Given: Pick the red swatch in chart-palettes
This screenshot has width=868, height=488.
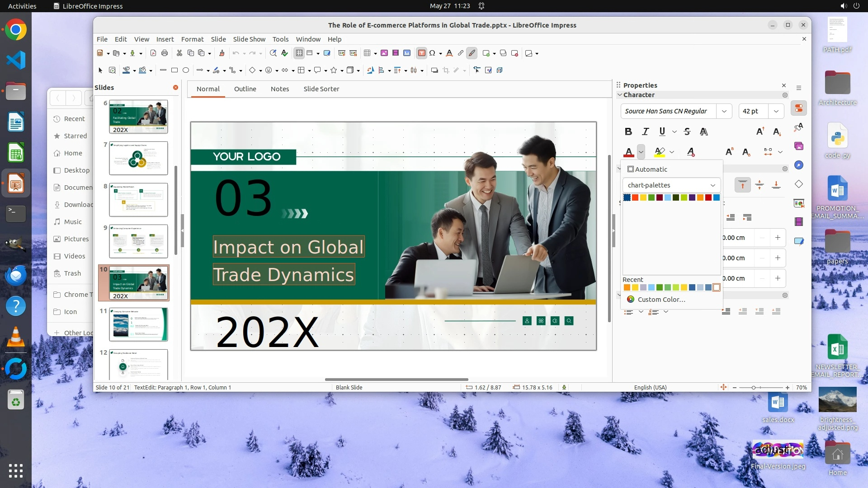Looking at the screenshot, I should pos(708,197).
